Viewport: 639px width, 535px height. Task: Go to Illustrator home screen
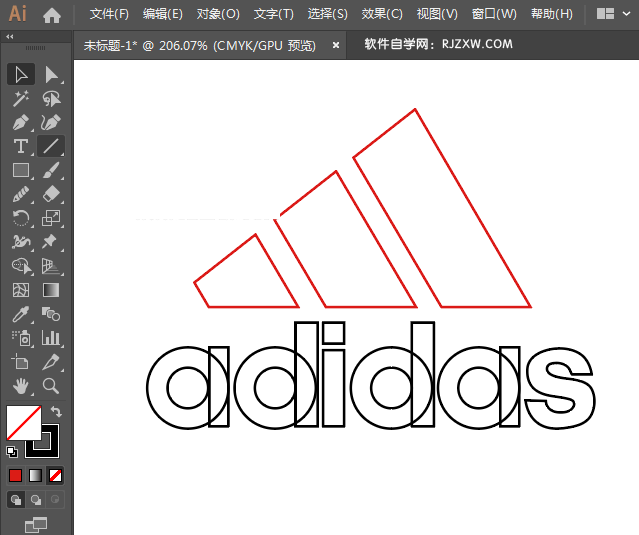point(52,15)
